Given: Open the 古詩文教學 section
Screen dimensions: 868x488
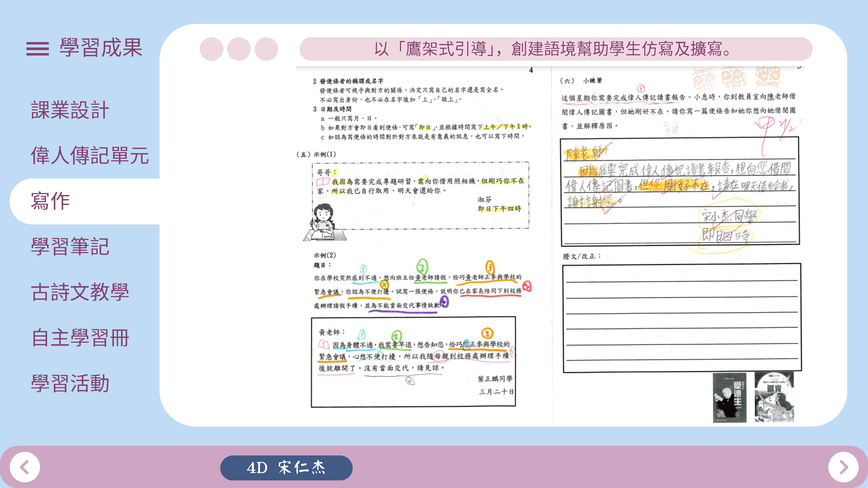Looking at the screenshot, I should (x=80, y=292).
